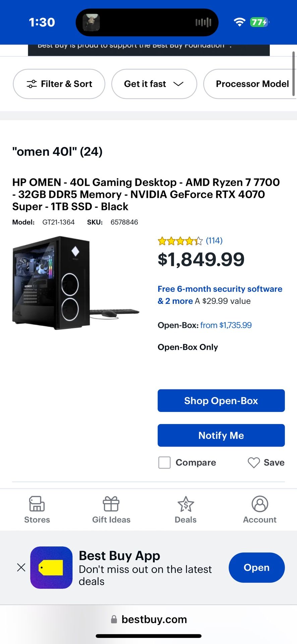Go to the Deals star icon
This screenshot has height=644, width=297.
pos(185,504)
